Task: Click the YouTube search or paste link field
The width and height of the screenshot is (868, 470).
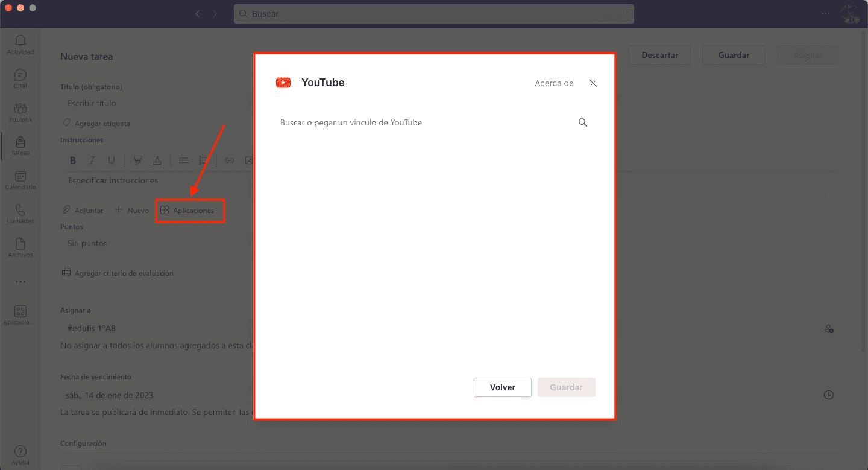Action: [422, 122]
